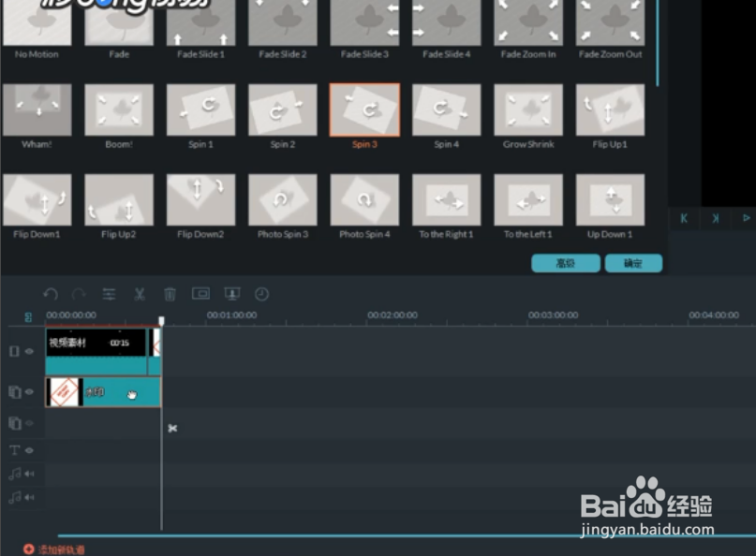
Task: Toggle visibility eye of first overlay track
Action: pos(29,391)
